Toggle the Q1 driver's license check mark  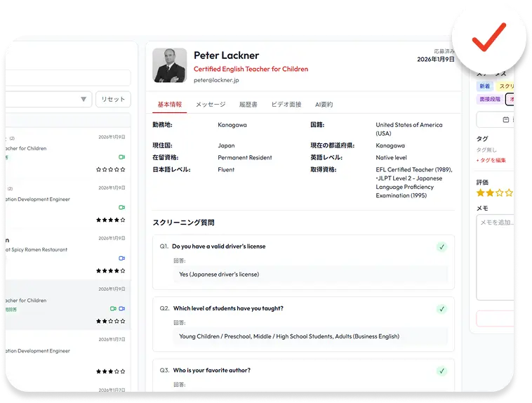[441, 247]
